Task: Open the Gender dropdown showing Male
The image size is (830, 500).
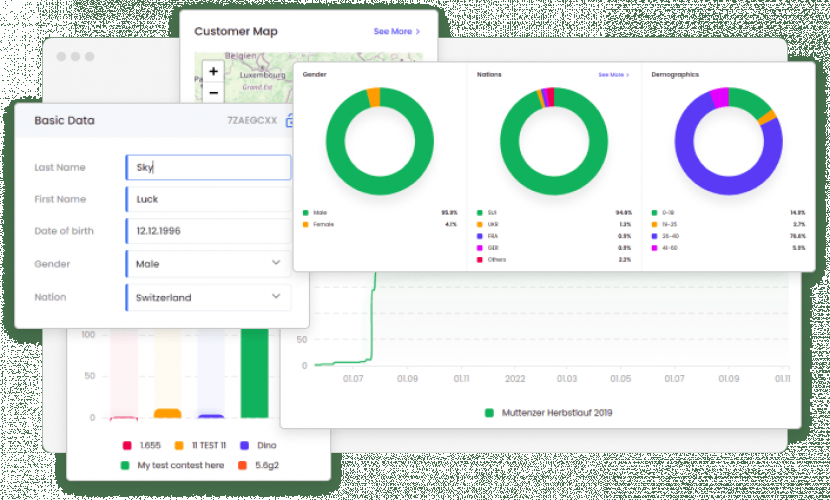Action: click(209, 264)
